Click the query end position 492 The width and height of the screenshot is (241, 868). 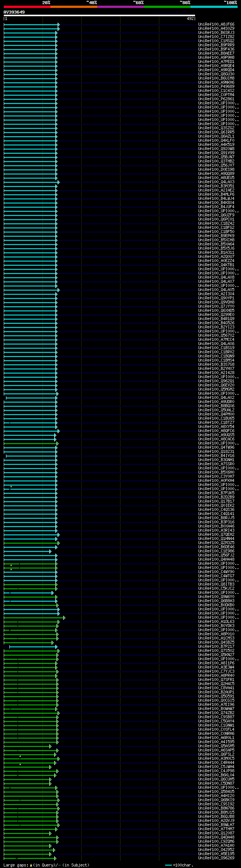(x=190, y=18)
